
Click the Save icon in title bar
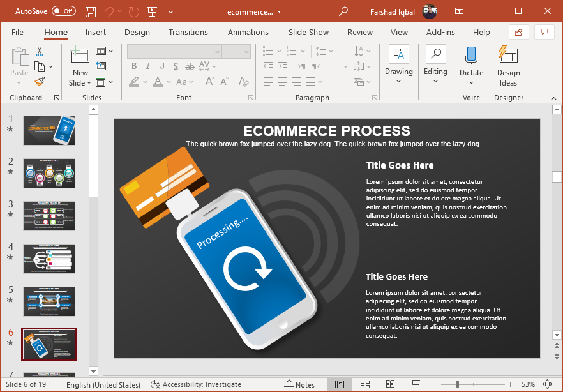[91, 11]
